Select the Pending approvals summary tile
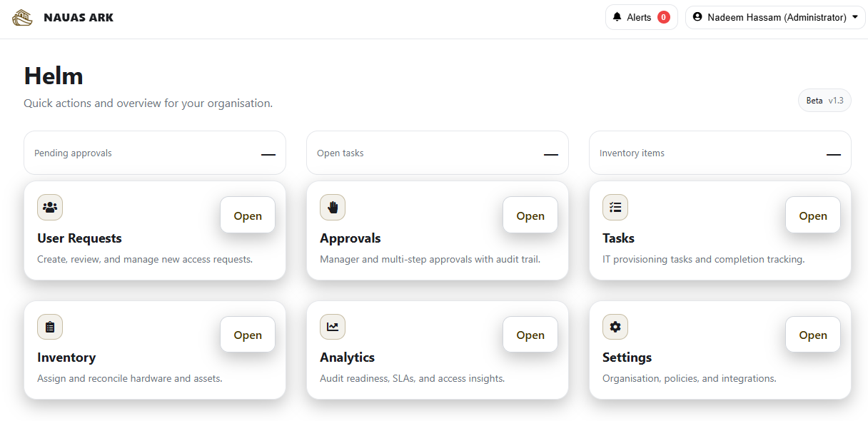This screenshot has height=421, width=868. pos(154,153)
